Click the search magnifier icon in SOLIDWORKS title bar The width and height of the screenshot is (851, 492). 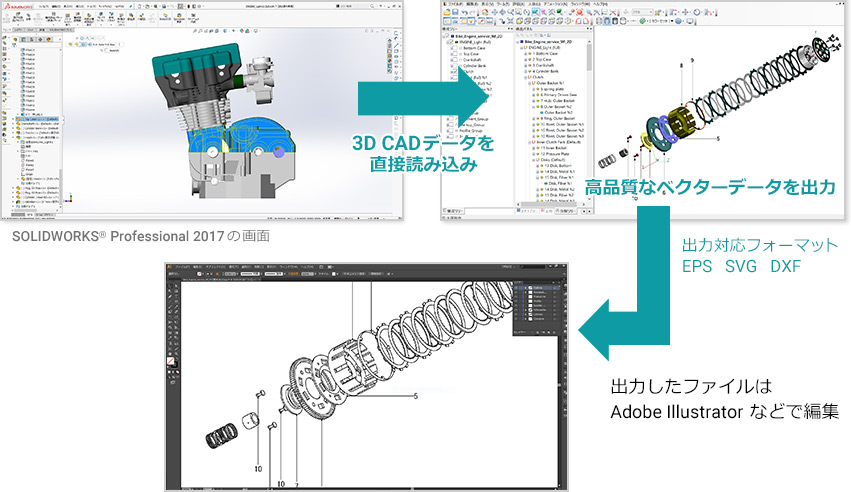pyautogui.click(x=372, y=6)
